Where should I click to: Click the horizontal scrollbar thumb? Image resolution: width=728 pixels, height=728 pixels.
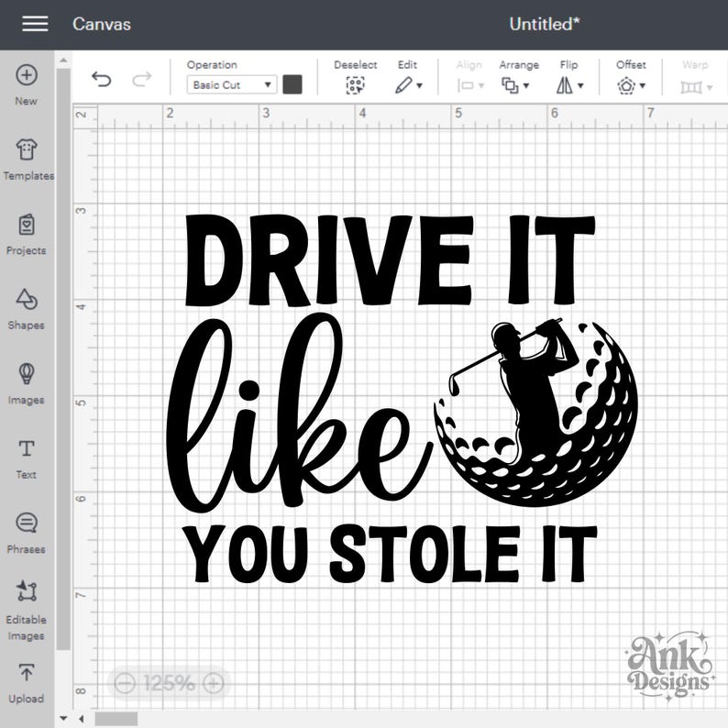[x=116, y=719]
